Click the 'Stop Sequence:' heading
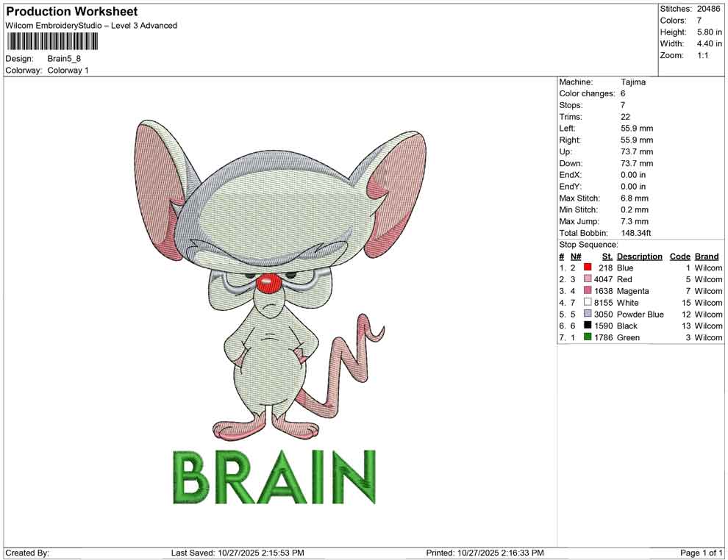This screenshot has width=728, height=560. tap(589, 245)
